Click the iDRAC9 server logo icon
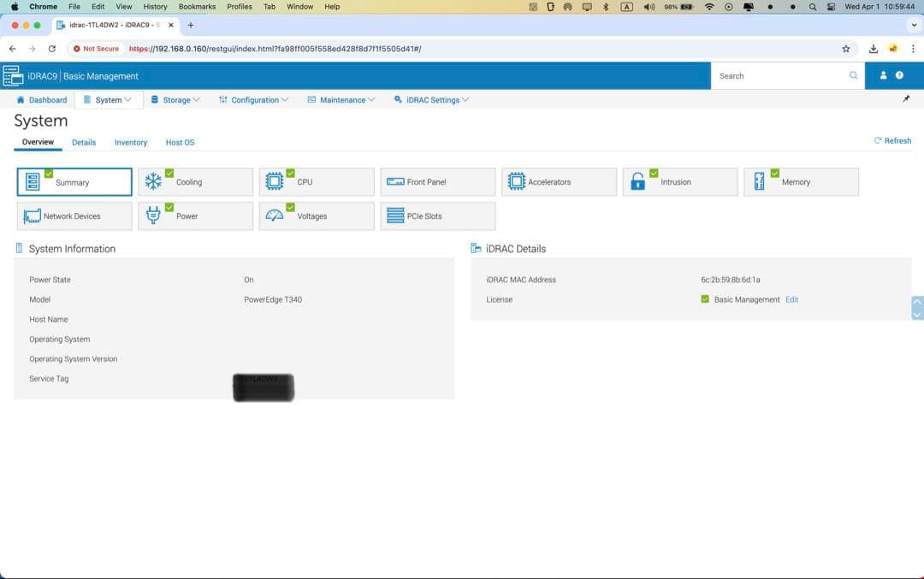Screen dimensions: 924x579 (13, 76)
